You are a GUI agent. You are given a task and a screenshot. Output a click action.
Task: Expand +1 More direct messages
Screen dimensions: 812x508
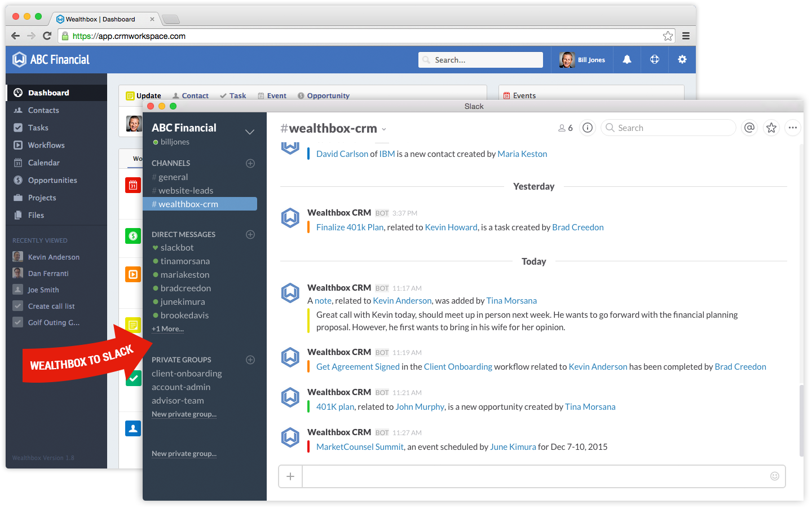(167, 329)
